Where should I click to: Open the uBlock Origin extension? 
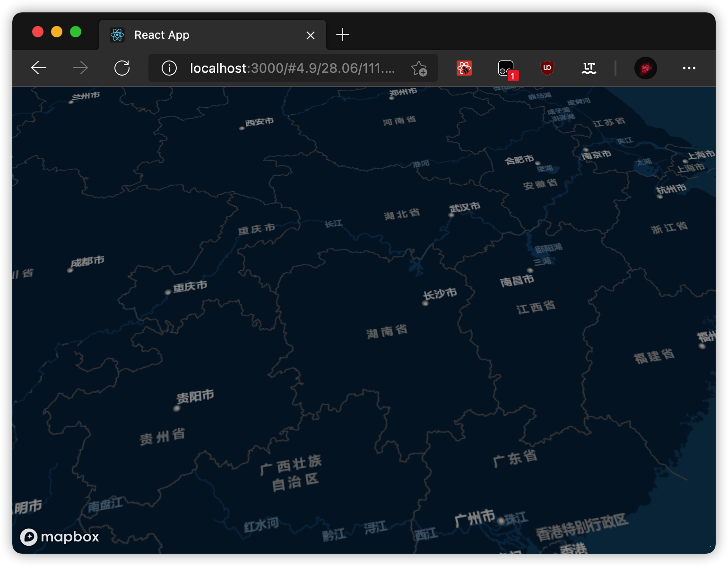point(547,68)
